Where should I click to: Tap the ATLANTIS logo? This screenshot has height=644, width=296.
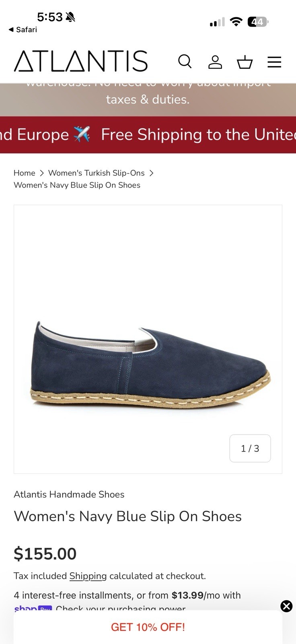pos(81,61)
